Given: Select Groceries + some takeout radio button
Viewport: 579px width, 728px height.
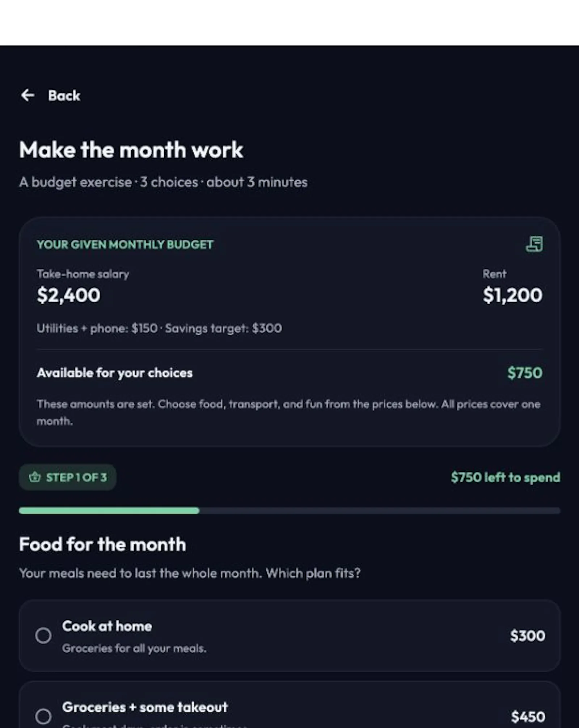Looking at the screenshot, I should tap(43, 716).
